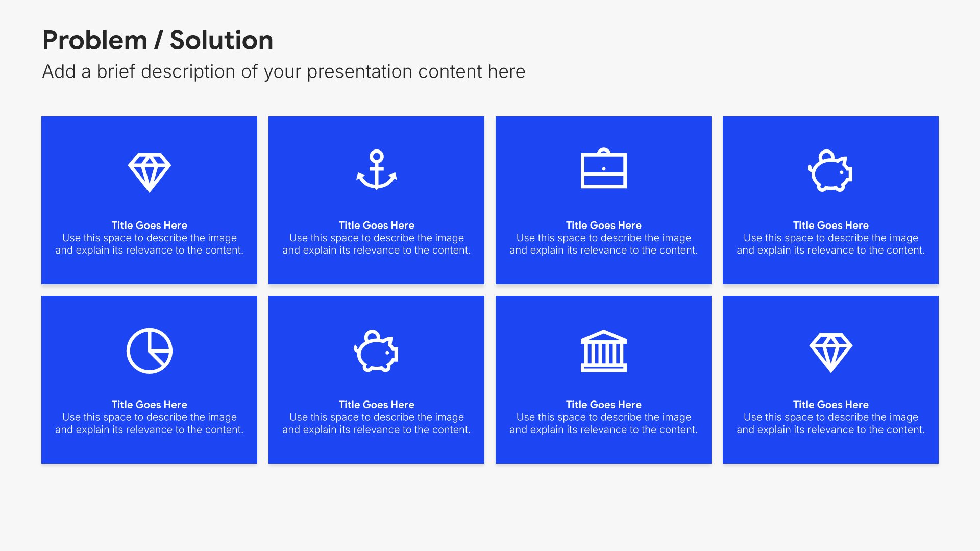This screenshot has height=551, width=980.
Task: Click the description paragraph in the briefcase card
Action: coord(604,244)
